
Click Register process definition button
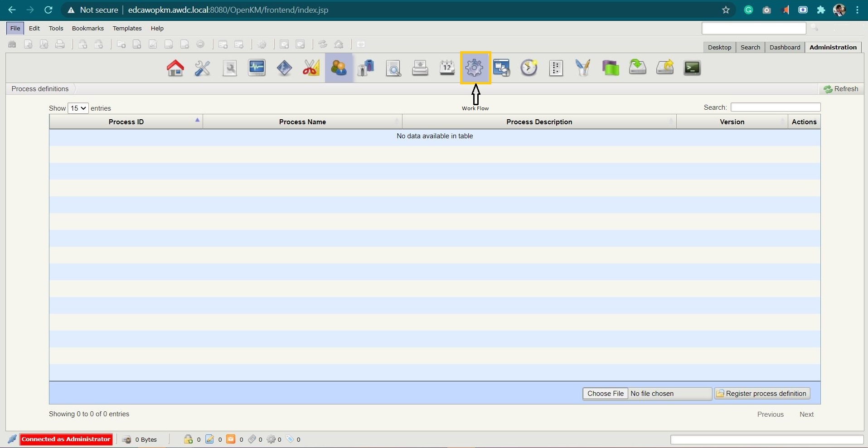pos(762,394)
